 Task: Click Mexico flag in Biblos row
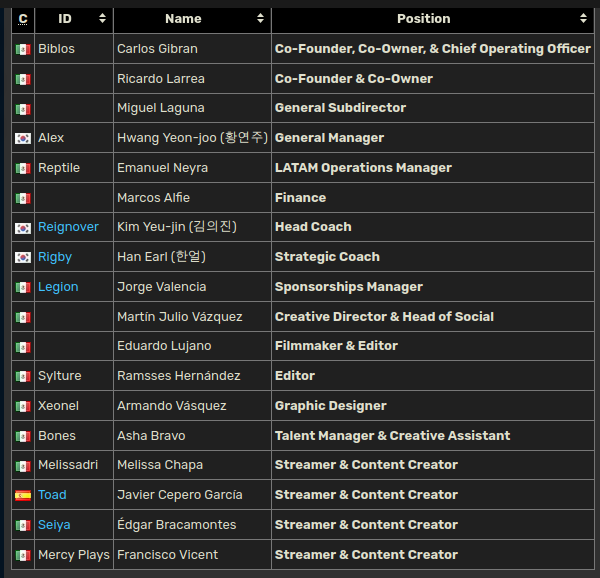pyautogui.click(x=23, y=49)
